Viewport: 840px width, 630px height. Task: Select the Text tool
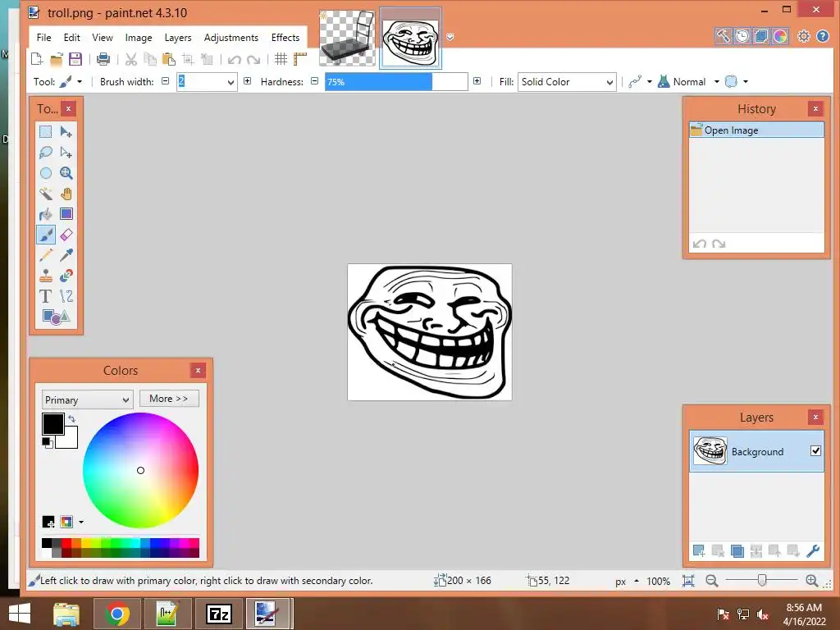point(46,295)
